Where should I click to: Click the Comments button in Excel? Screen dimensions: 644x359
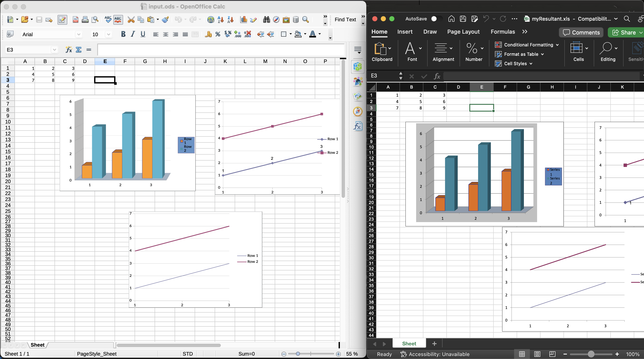(581, 32)
